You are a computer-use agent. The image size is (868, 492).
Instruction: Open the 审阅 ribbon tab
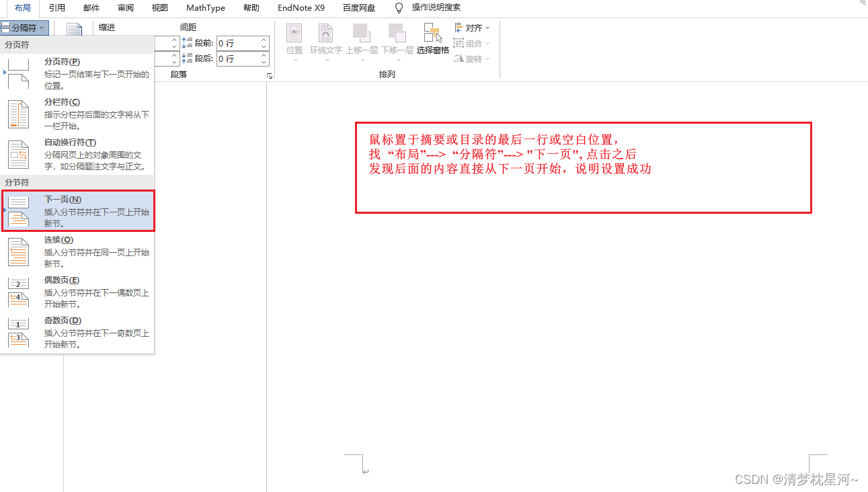click(x=126, y=8)
